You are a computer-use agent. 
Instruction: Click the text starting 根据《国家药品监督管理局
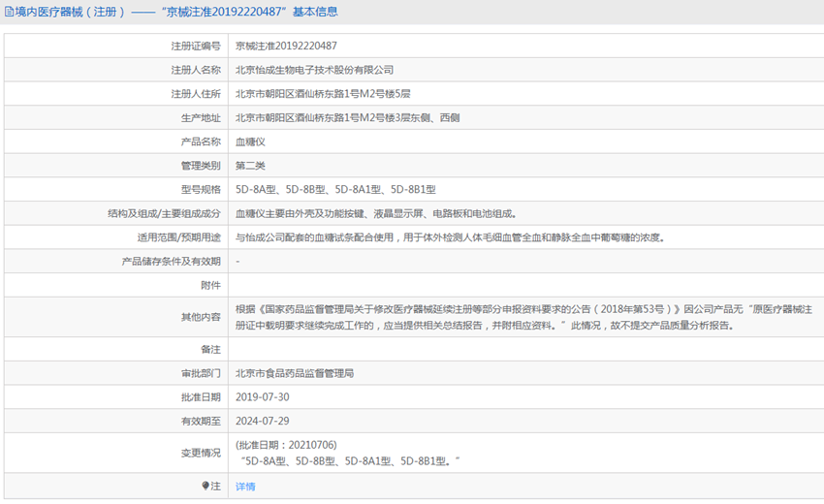tap(523, 317)
